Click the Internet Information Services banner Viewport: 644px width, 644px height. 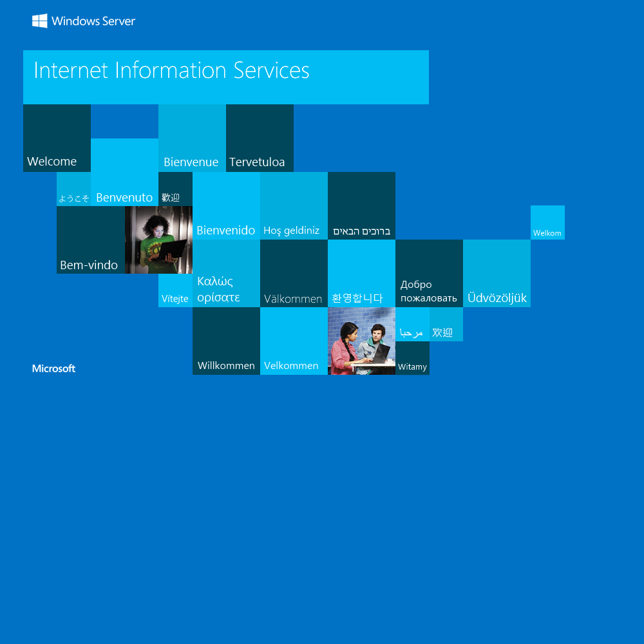tap(226, 77)
